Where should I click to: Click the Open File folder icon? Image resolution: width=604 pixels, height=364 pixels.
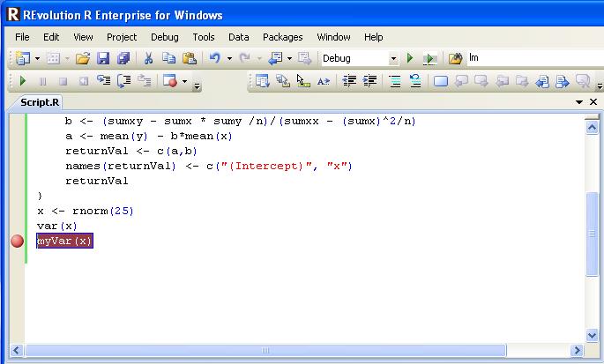click(x=83, y=58)
